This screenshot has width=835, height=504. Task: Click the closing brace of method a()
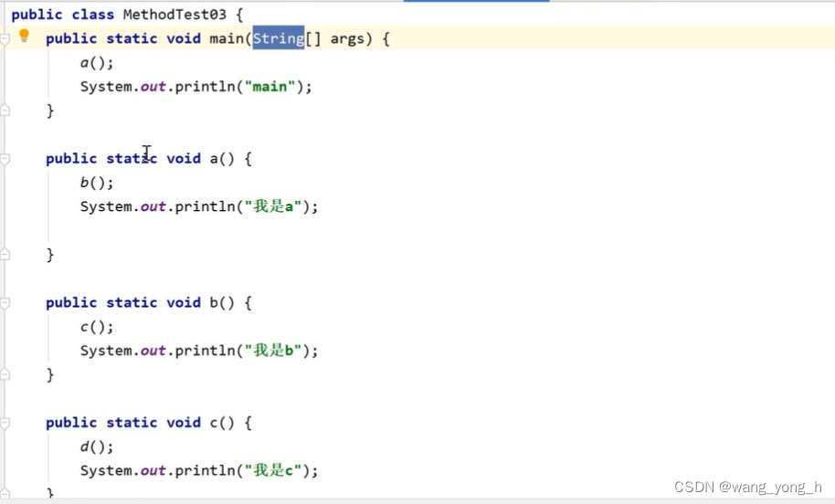(x=50, y=255)
